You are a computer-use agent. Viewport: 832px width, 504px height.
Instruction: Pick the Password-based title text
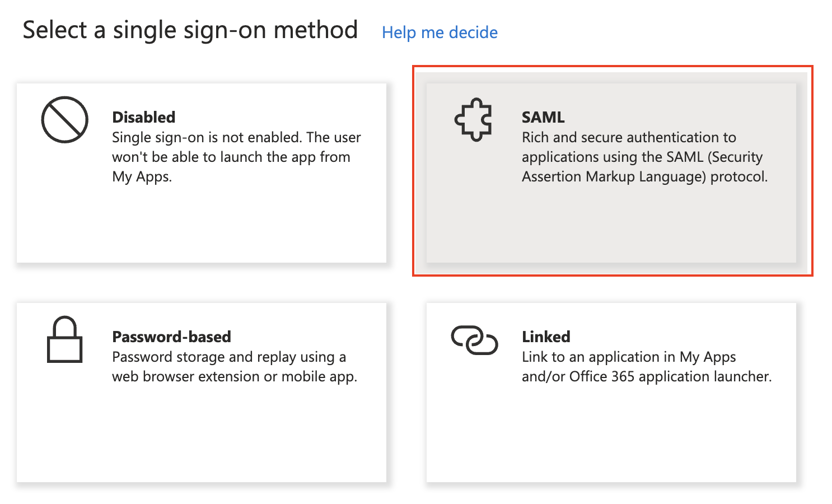point(171,337)
